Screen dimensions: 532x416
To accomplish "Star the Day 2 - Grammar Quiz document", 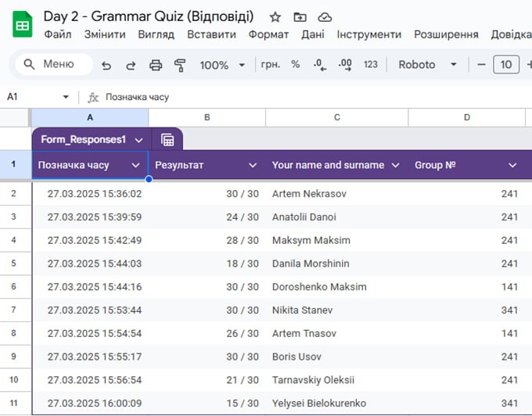I will pos(275,17).
